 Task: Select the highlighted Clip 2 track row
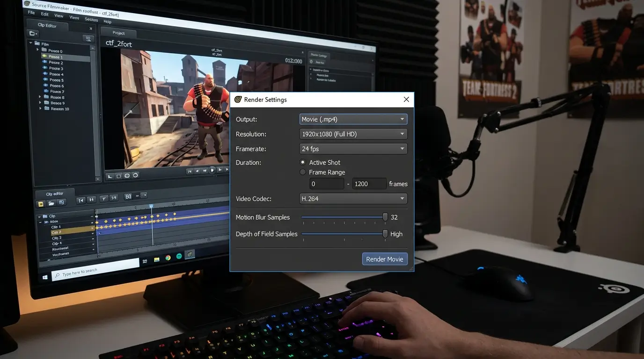[73, 231]
